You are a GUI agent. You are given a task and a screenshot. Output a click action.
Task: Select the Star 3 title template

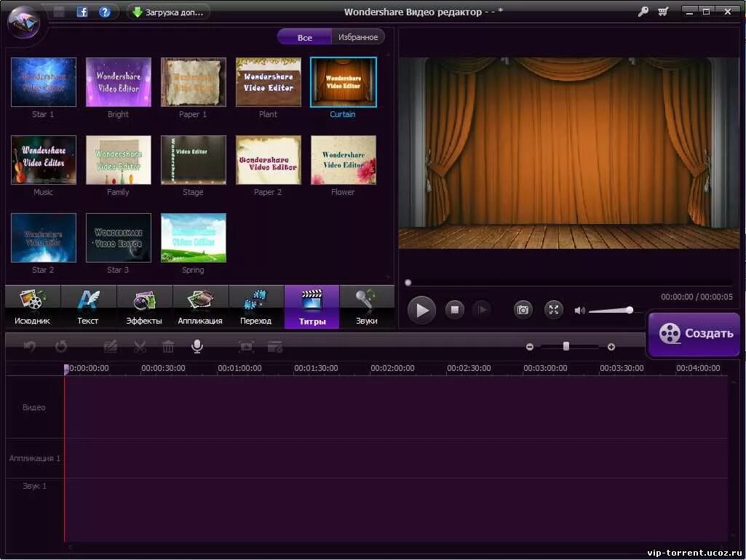tap(119, 238)
